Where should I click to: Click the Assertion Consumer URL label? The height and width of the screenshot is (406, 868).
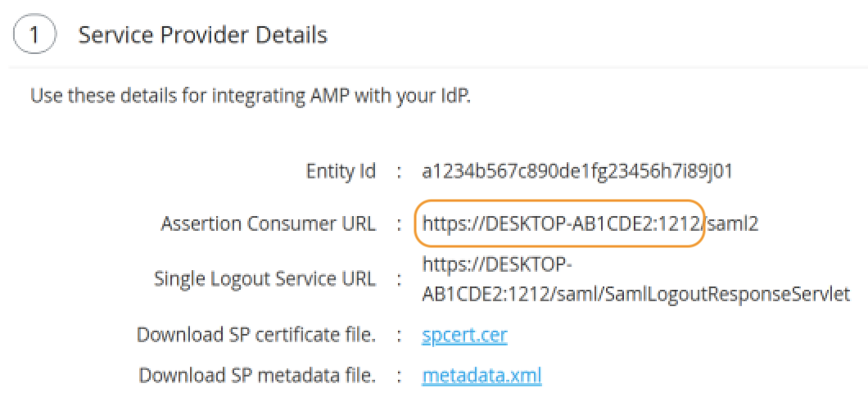pyautogui.click(x=269, y=223)
